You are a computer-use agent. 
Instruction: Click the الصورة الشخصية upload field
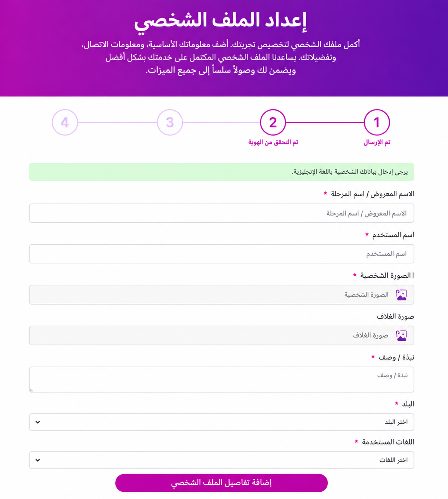tap(222, 295)
